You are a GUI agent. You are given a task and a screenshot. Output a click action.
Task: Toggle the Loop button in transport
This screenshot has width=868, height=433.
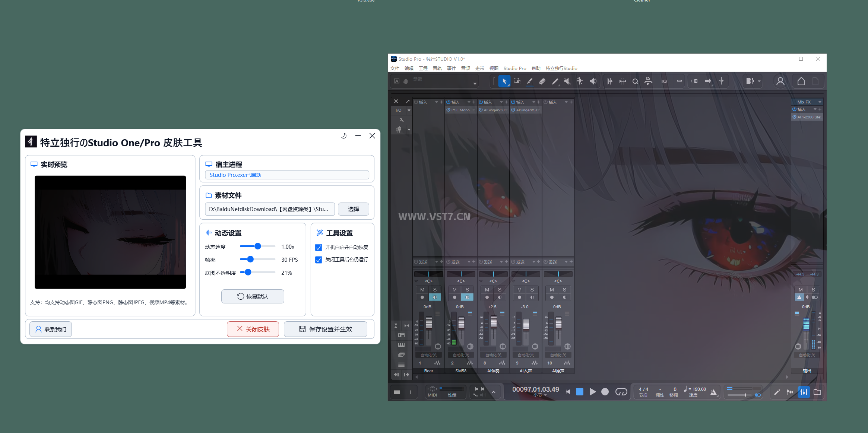point(621,392)
